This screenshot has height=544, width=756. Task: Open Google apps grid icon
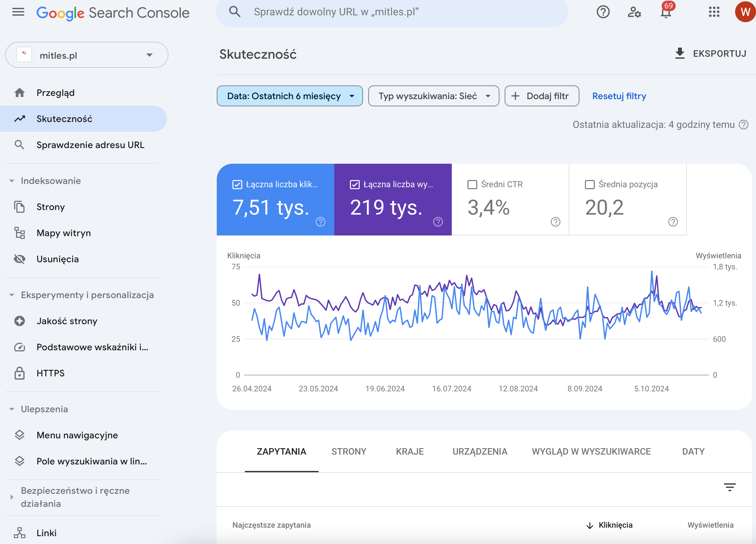click(714, 12)
